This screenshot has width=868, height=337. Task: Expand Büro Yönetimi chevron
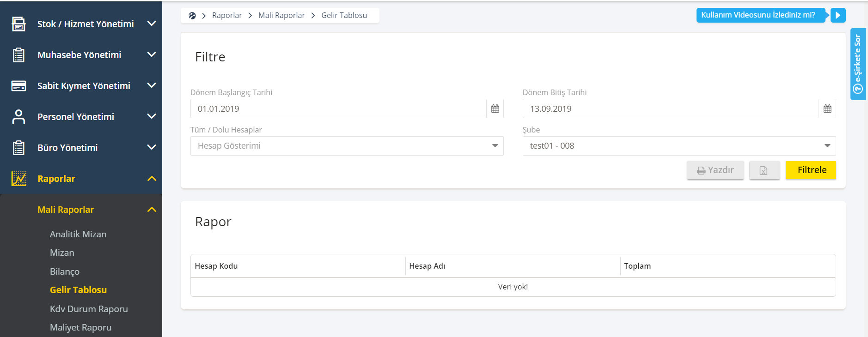152,147
